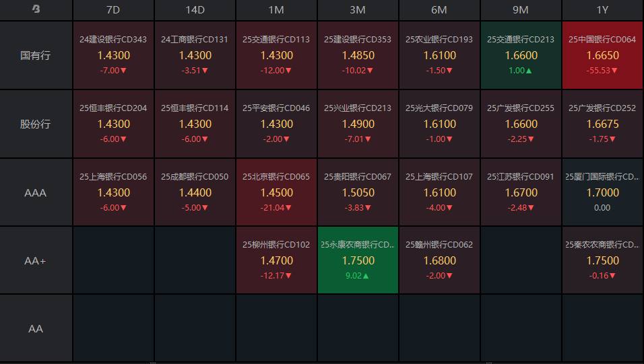The width and height of the screenshot is (644, 364).
Task: Open the 25中国银行CD064 cell
Action: coord(602,55)
